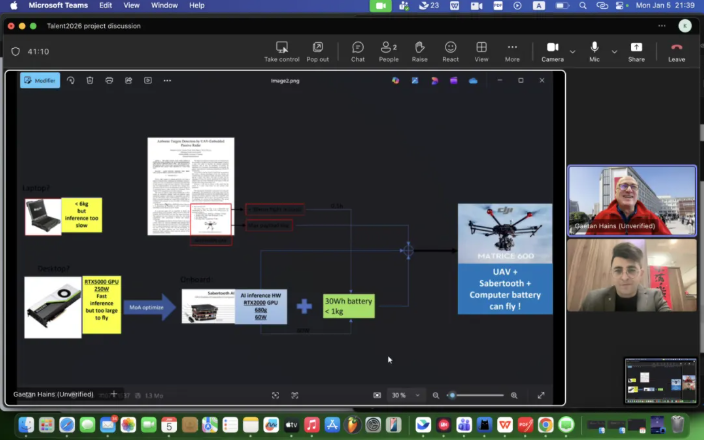Click the Take control button

[281, 51]
